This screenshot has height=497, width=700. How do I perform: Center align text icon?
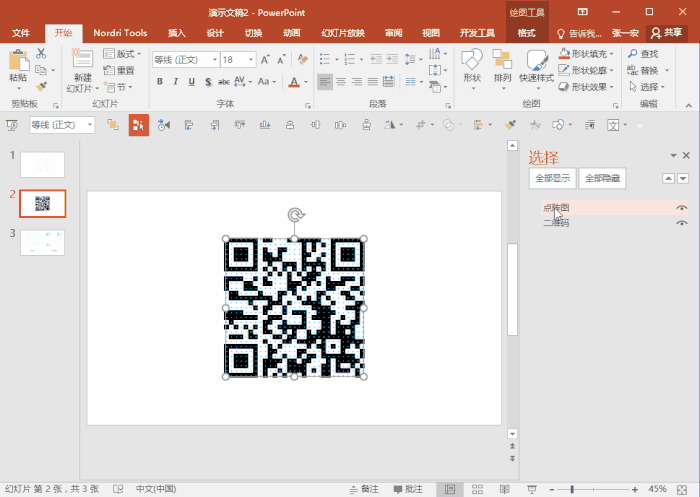coord(341,82)
